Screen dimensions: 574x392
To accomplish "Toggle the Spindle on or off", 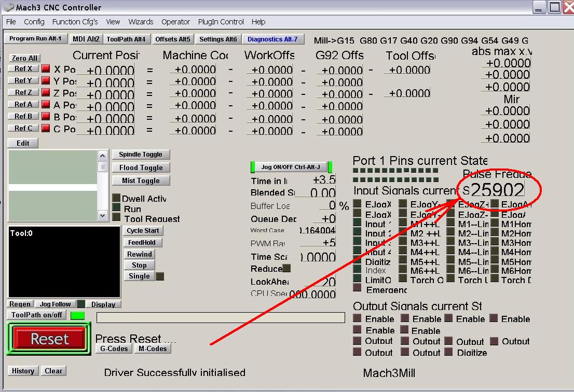I will coord(141,155).
